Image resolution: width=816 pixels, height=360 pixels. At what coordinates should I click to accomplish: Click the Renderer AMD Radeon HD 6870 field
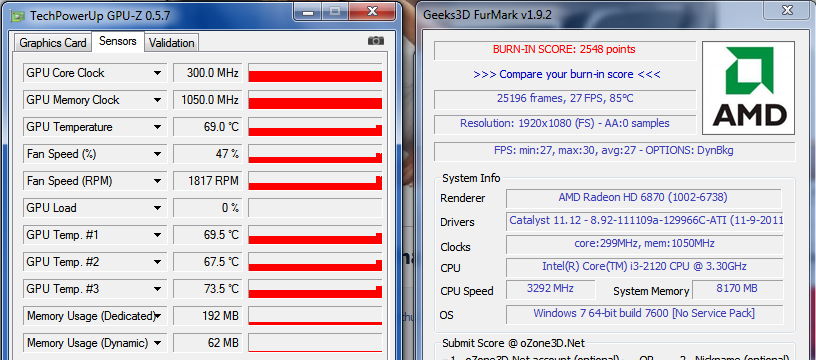point(643,198)
